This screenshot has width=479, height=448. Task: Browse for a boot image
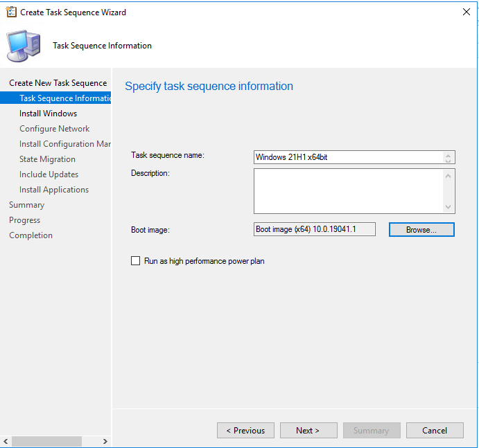point(421,229)
